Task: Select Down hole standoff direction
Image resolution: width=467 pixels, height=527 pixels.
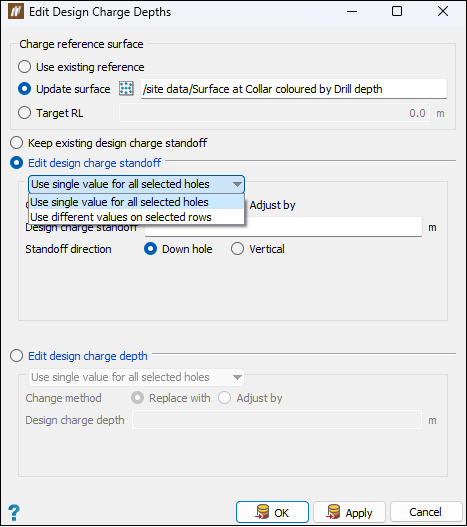Action: (x=150, y=249)
